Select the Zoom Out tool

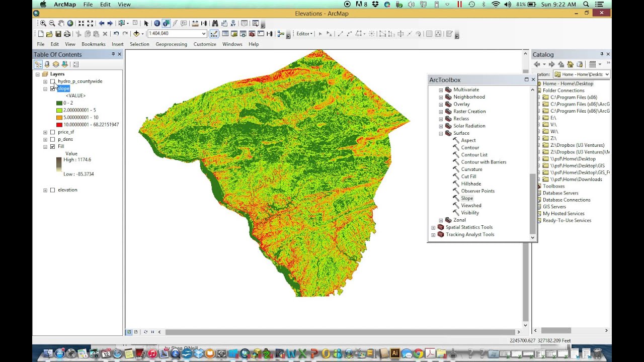pyautogui.click(x=52, y=23)
